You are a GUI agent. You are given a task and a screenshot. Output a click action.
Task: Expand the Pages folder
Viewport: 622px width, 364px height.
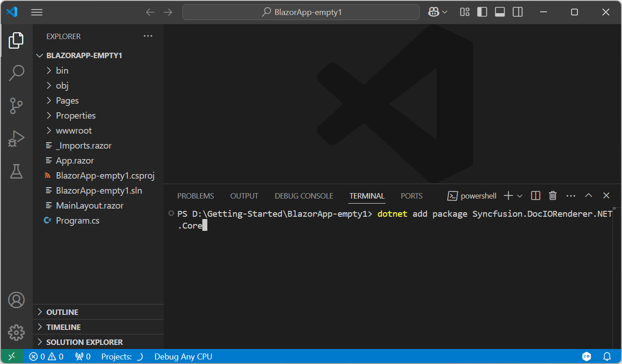[x=67, y=100]
